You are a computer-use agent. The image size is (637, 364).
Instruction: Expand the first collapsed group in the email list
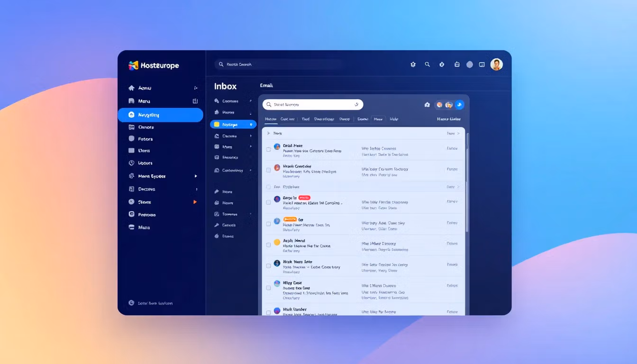coord(269,134)
